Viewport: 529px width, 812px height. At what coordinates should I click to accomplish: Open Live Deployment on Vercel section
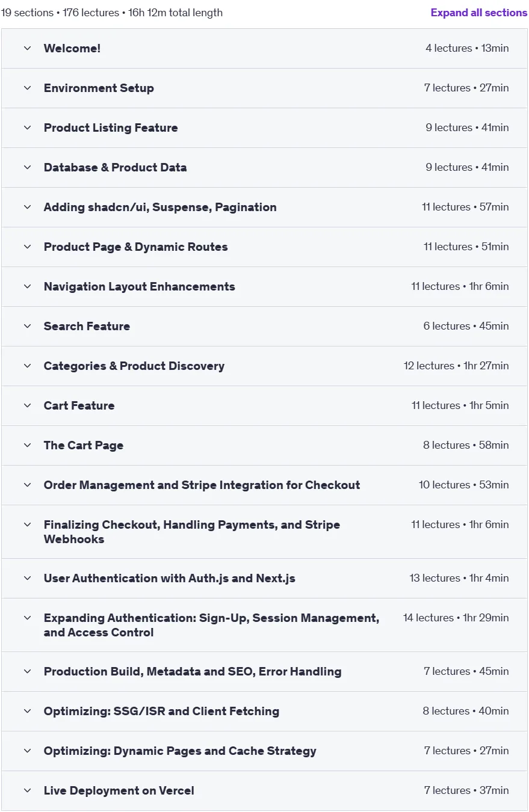[264, 790]
